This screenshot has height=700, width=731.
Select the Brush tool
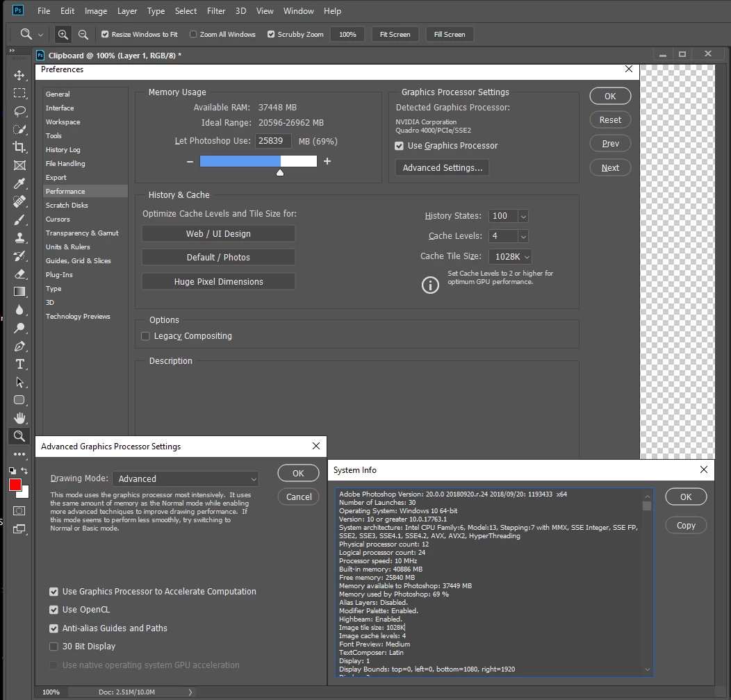pyautogui.click(x=19, y=219)
